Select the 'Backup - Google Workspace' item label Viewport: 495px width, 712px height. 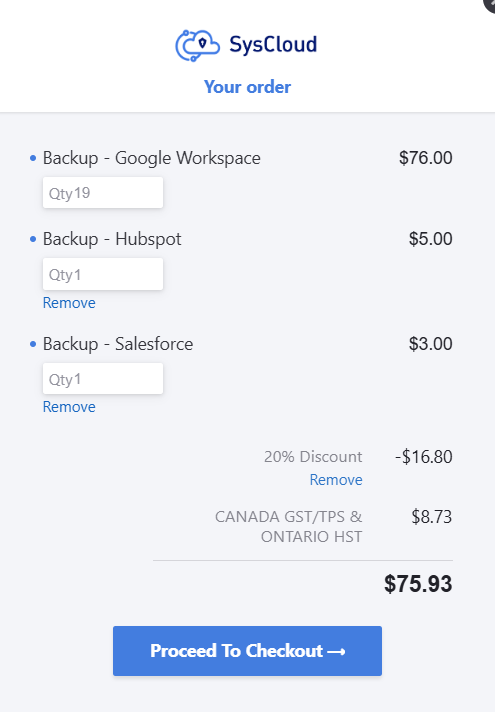click(152, 158)
